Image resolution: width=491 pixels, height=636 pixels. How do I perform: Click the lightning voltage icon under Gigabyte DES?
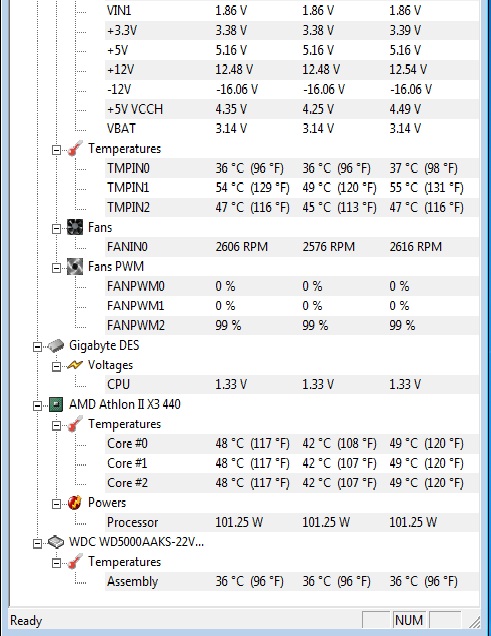tap(75, 365)
